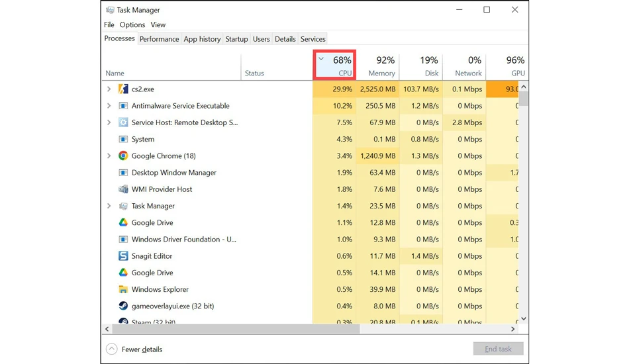The image size is (629, 364).
Task: Sort by the Network column header
Action: [x=465, y=66]
